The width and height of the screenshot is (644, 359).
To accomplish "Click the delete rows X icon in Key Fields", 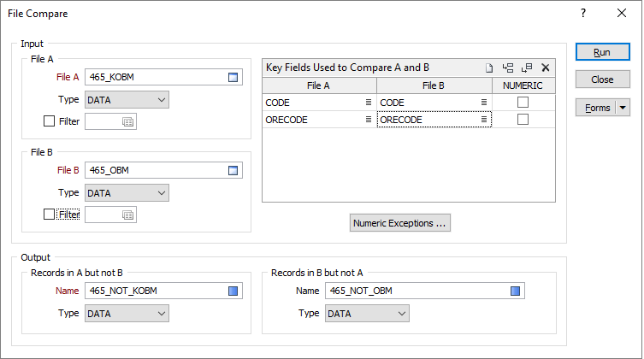I will pyautogui.click(x=546, y=68).
